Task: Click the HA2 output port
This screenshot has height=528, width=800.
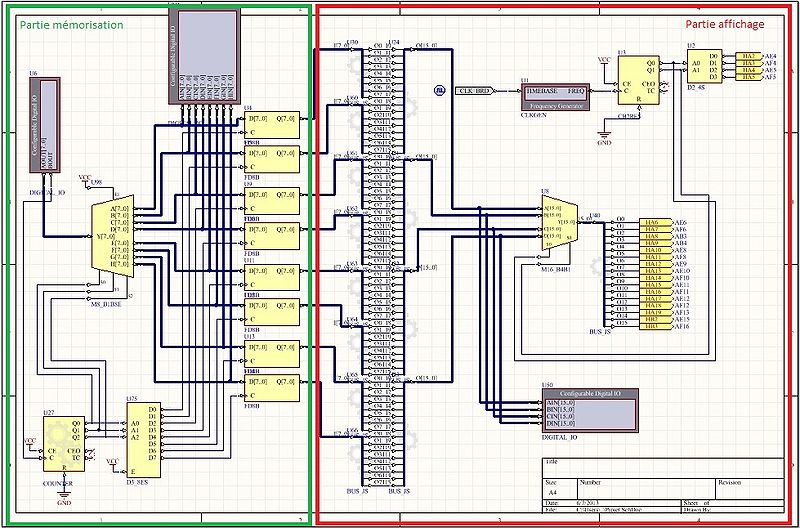Action: (749, 57)
